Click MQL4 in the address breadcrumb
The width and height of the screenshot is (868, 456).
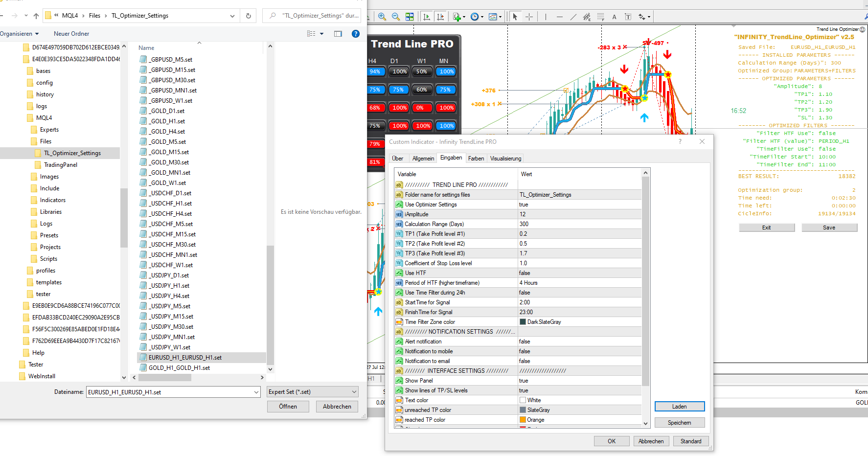click(70, 16)
